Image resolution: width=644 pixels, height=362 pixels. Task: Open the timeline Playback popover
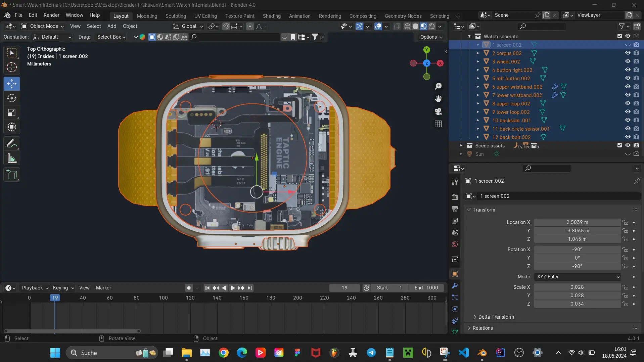click(x=35, y=288)
